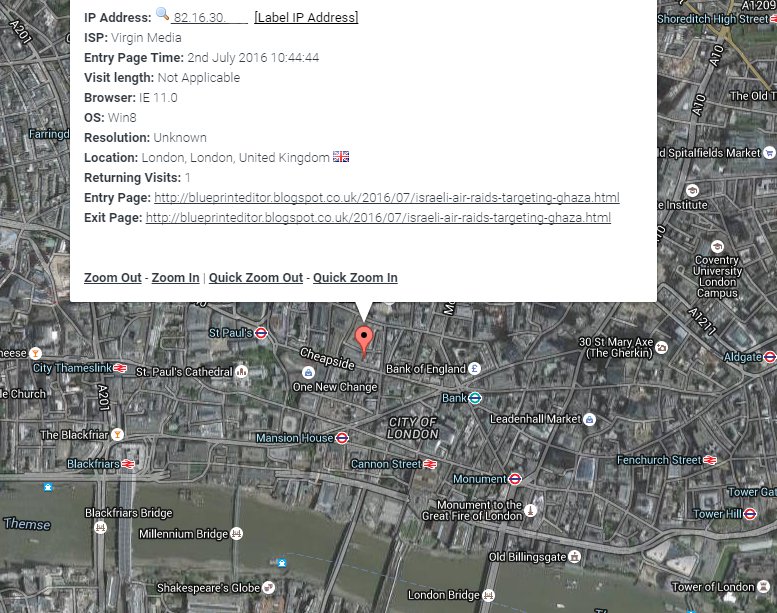Click Millennium Bridge icon
Viewport: 777px width, 613px height.
coord(237,534)
